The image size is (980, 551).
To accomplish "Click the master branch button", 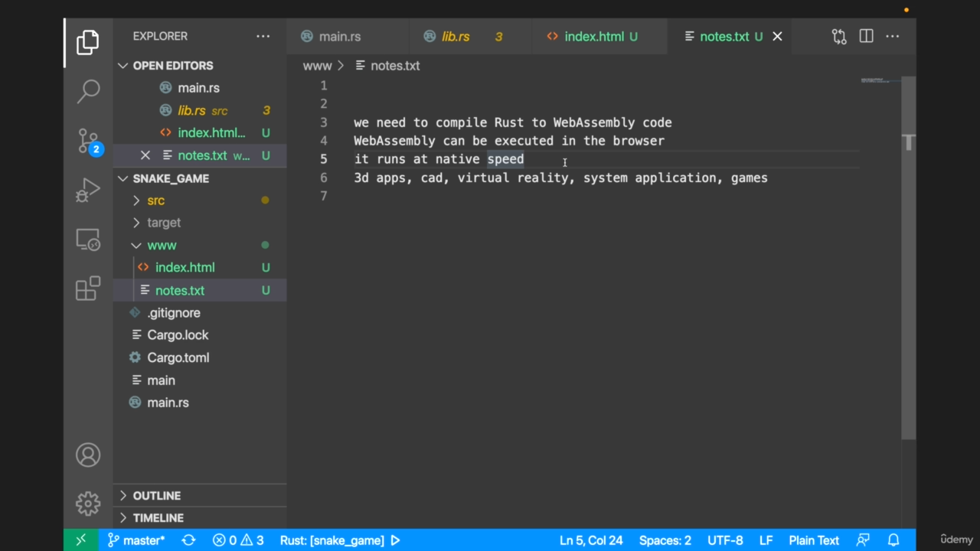I will pos(136,540).
